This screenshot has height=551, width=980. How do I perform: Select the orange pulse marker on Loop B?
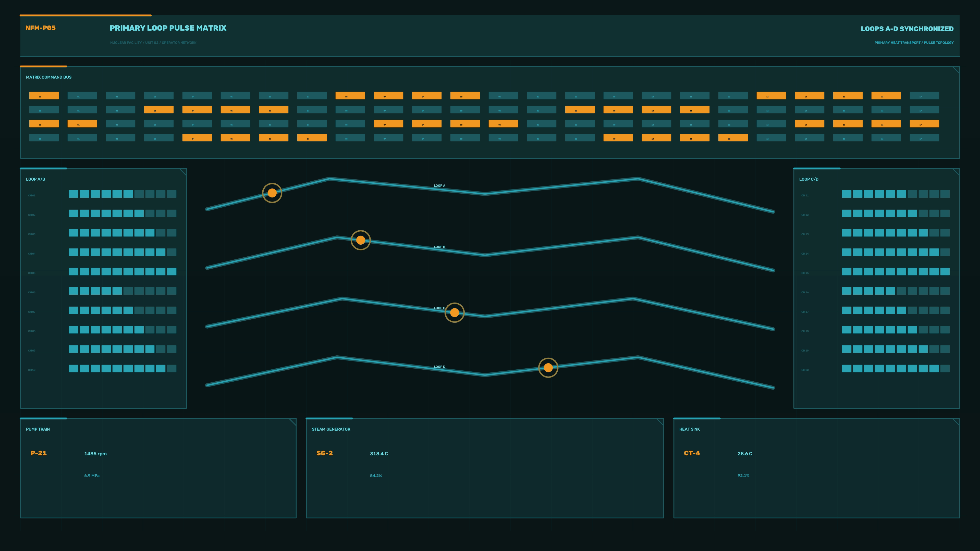click(361, 240)
